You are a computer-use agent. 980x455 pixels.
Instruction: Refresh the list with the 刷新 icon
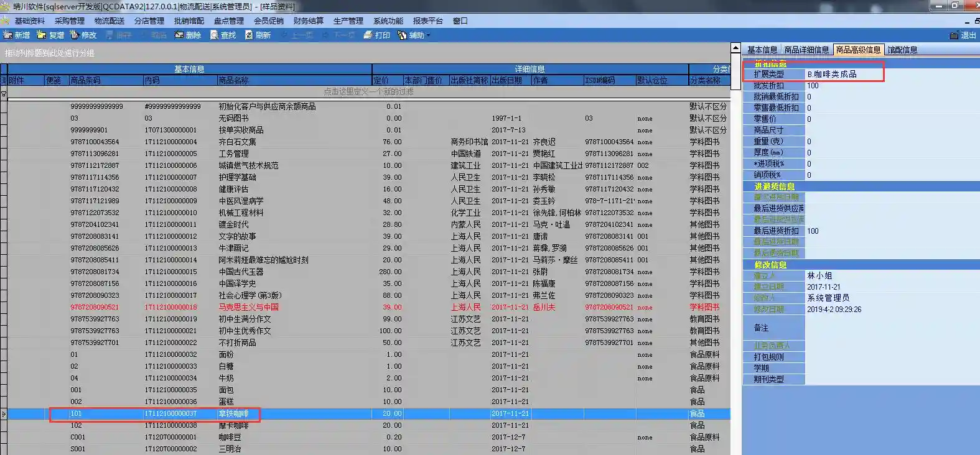249,35
